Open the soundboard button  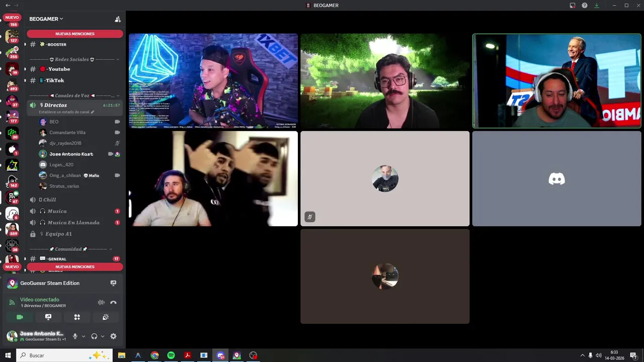(x=106, y=317)
